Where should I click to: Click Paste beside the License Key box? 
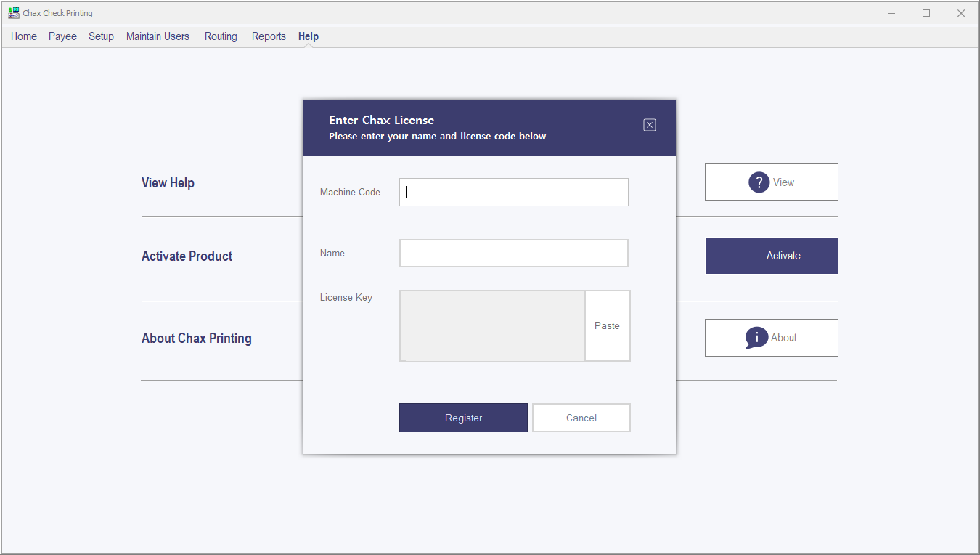(607, 325)
